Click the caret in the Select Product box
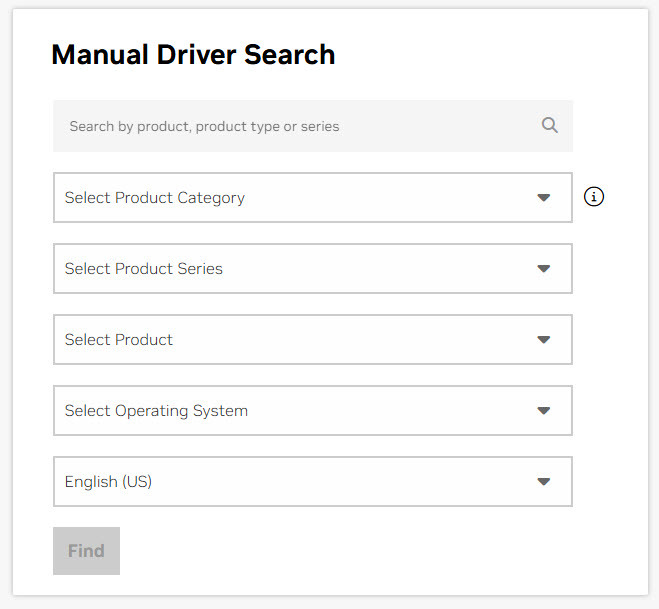The height and width of the screenshot is (609, 659). [x=543, y=340]
